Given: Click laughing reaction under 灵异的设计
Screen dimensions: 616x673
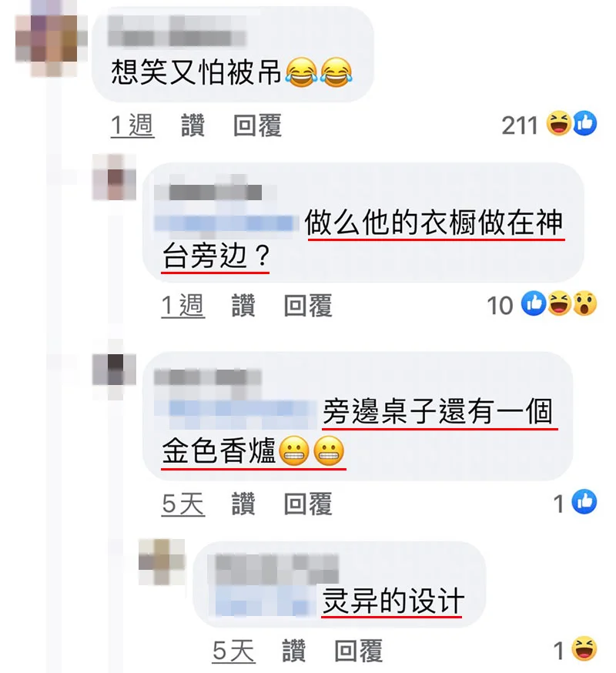Looking at the screenshot, I should pos(584,648).
